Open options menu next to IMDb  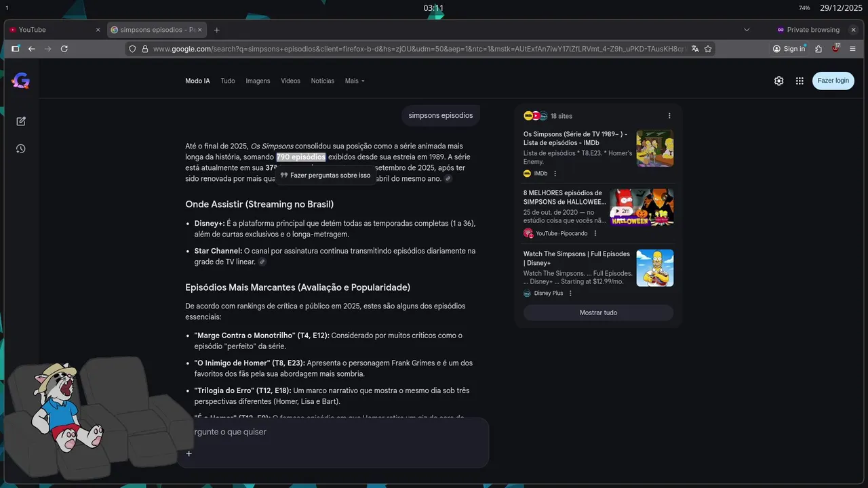pyautogui.click(x=555, y=174)
